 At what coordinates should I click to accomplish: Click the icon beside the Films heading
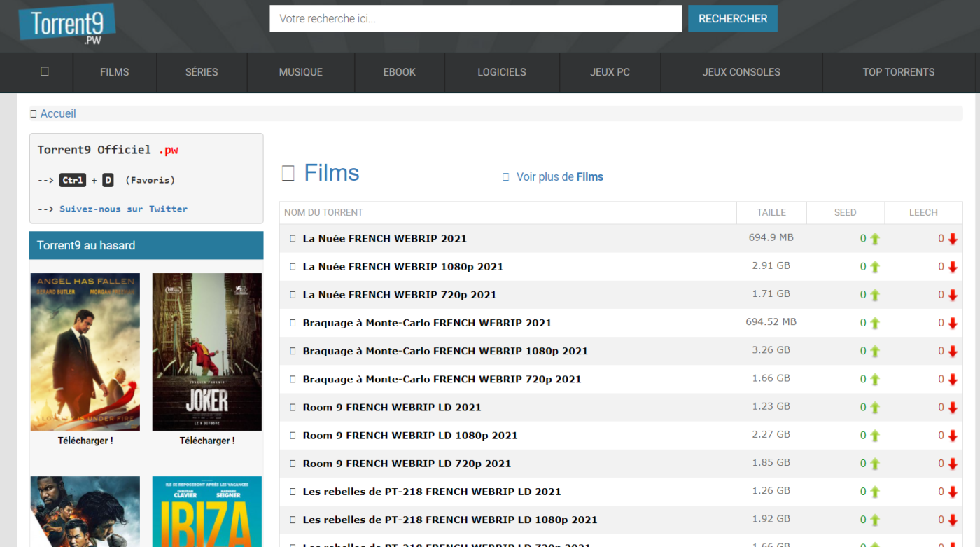(x=288, y=173)
